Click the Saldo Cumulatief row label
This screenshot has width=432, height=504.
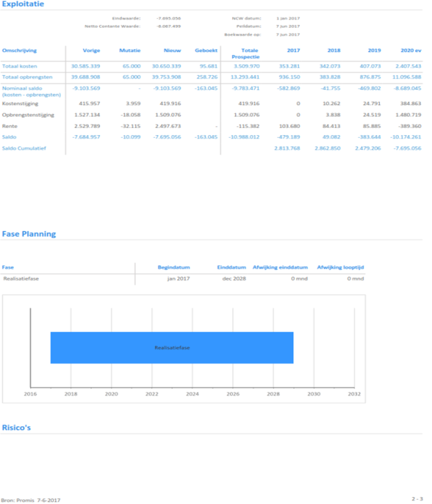(x=24, y=148)
